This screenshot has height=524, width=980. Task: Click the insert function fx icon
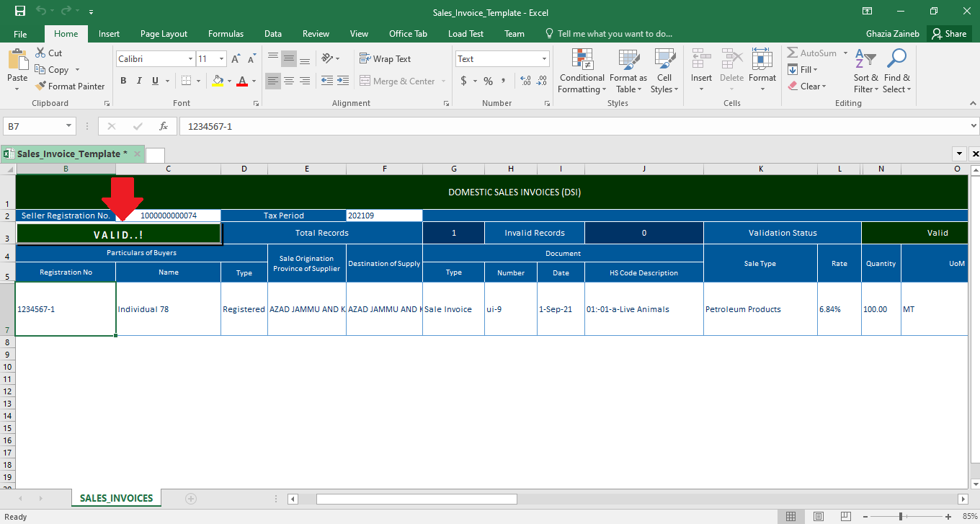[164, 126]
